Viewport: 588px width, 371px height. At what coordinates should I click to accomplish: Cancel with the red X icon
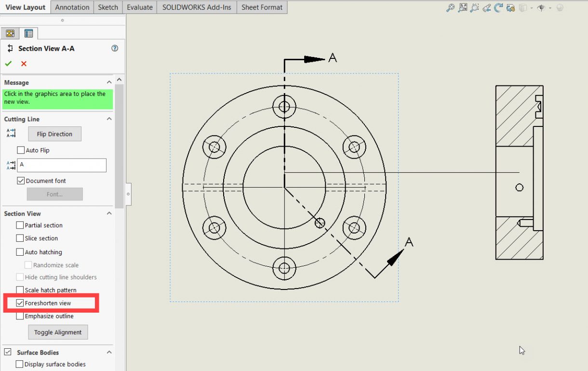[24, 64]
